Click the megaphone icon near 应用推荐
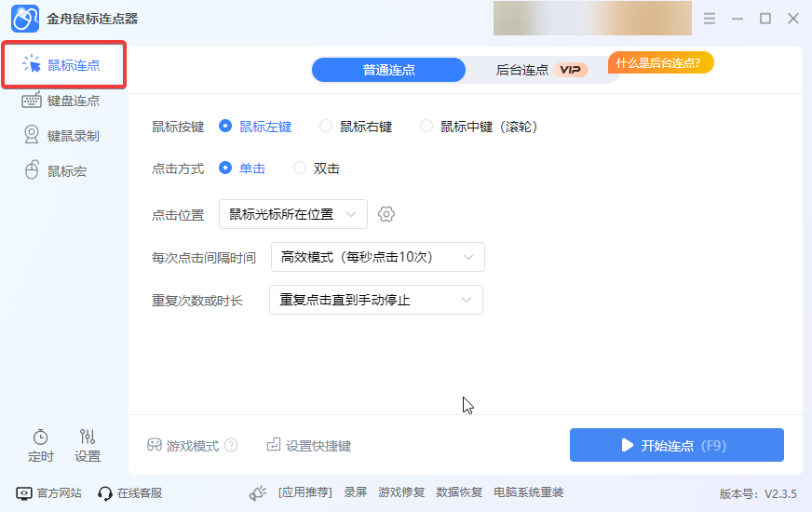The width and height of the screenshot is (812, 512). [258, 492]
